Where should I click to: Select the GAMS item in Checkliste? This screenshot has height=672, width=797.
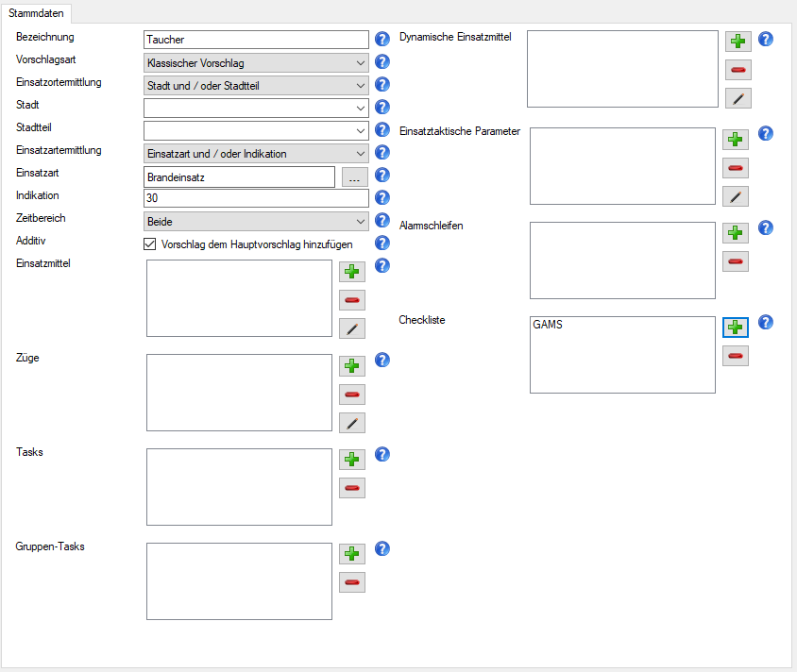pos(548,325)
